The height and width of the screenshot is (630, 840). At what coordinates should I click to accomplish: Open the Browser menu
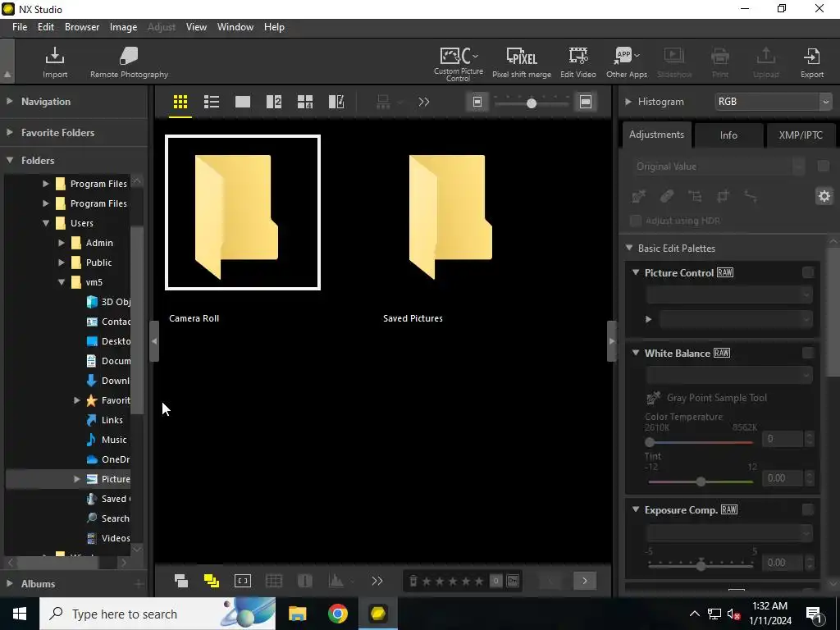point(82,27)
